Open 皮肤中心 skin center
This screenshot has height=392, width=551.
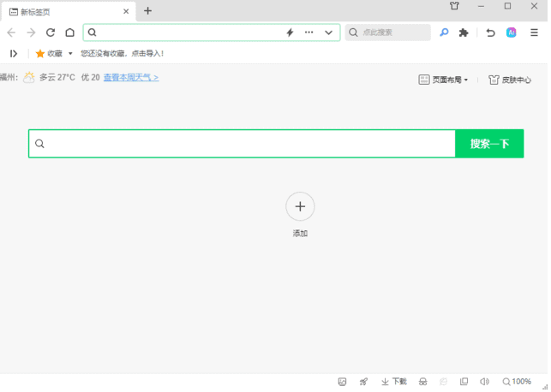tap(510, 80)
